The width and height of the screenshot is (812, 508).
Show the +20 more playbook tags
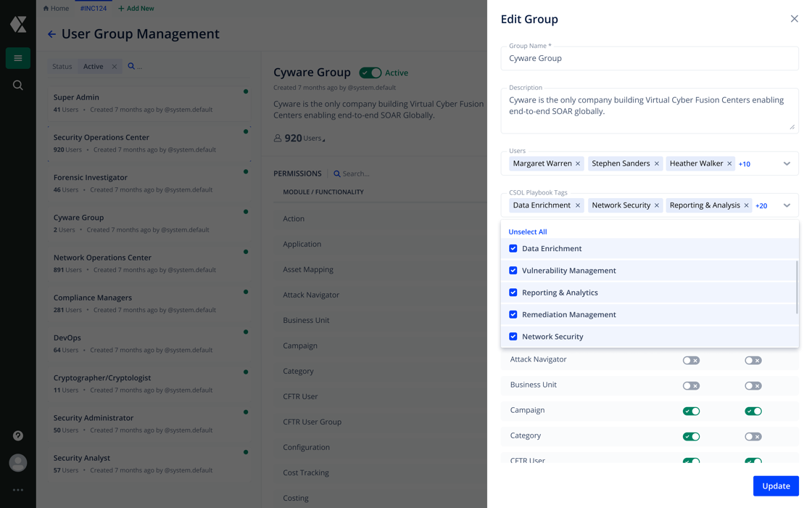point(761,206)
